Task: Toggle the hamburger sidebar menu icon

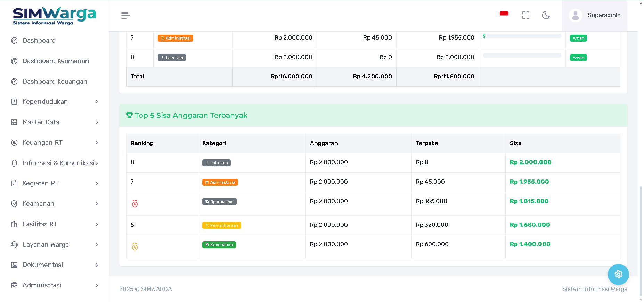Action: 125,16
